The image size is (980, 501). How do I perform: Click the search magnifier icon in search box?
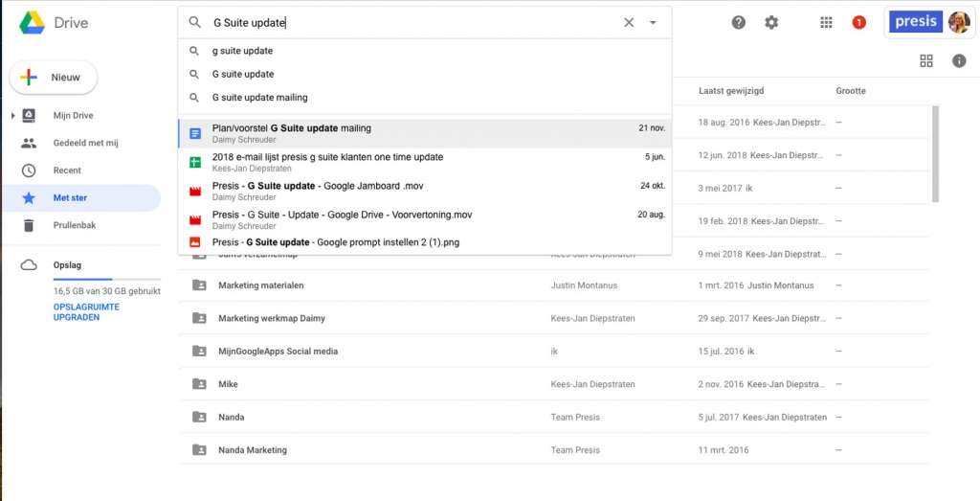point(195,23)
